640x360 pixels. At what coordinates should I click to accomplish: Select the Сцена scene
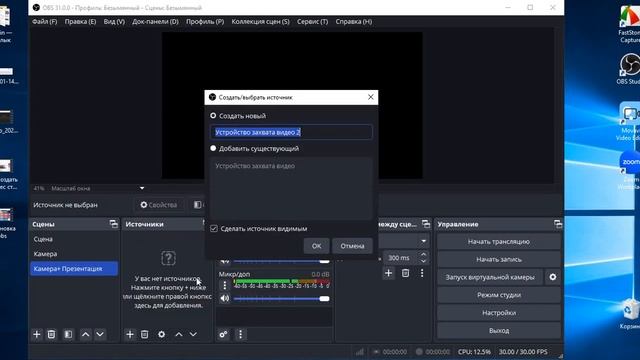(x=73, y=239)
